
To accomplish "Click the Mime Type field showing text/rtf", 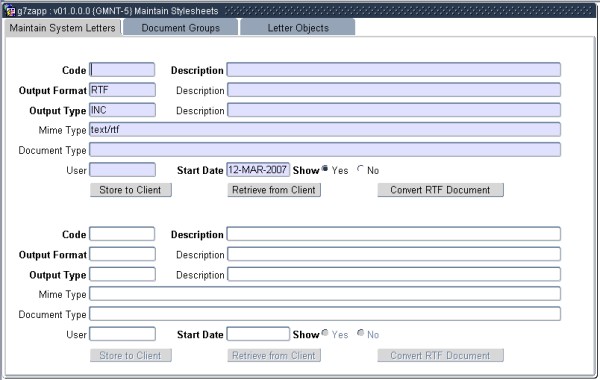I will tap(325, 129).
